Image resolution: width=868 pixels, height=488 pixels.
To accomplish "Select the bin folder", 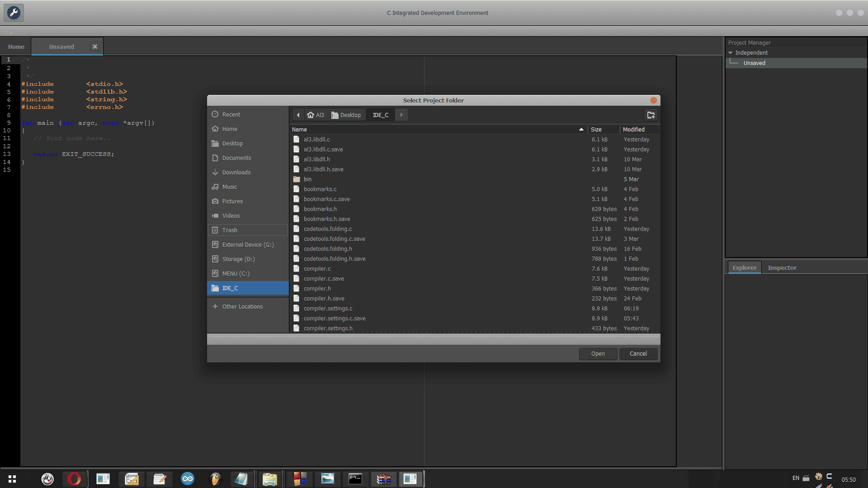I will [475, 179].
